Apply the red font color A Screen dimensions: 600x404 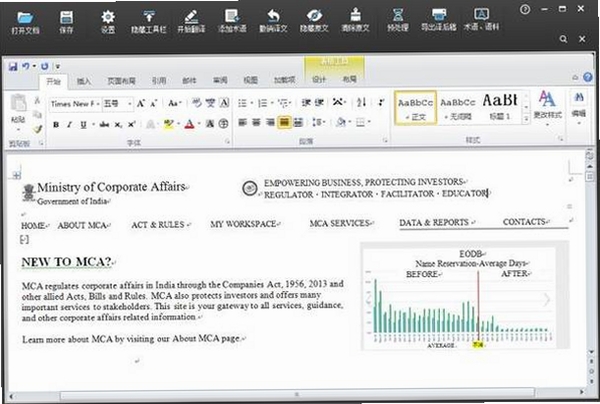coord(189,124)
